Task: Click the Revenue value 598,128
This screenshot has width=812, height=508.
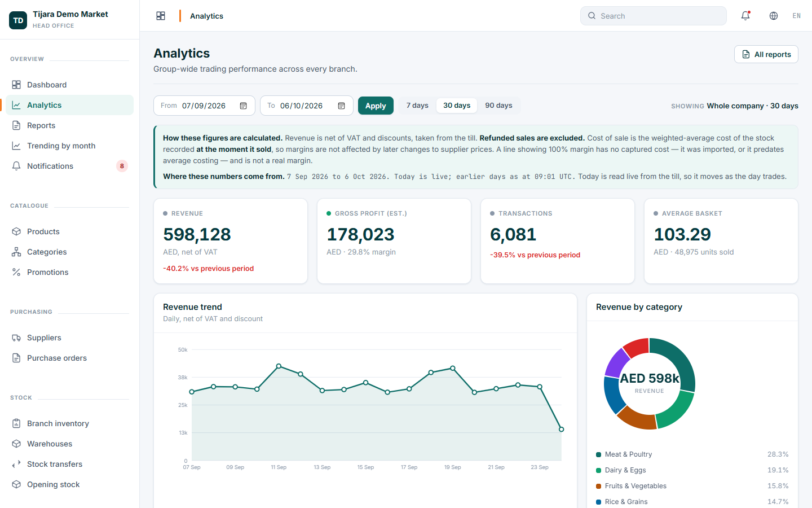Action: pyautogui.click(x=197, y=234)
